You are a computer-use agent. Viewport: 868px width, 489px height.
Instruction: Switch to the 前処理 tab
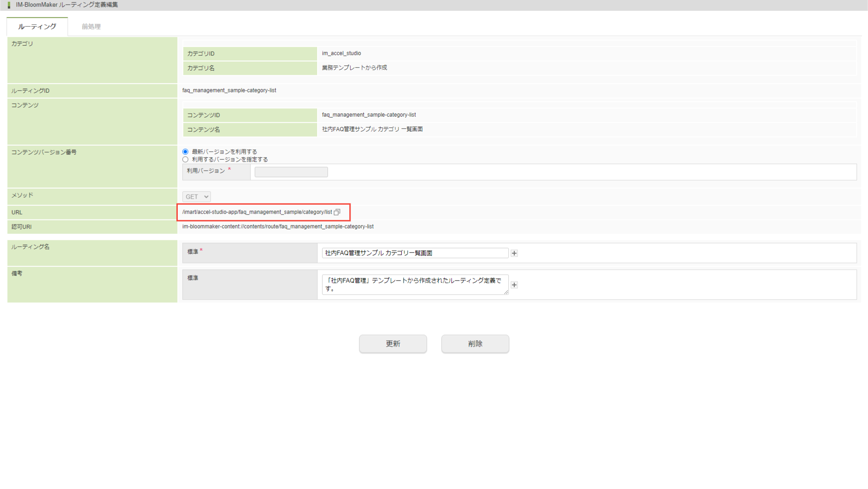point(91,27)
